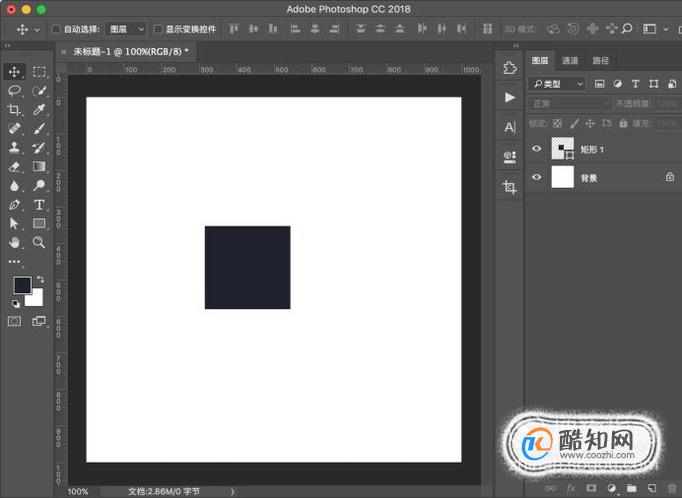Enable the Auto-Select checkbox
This screenshot has width=682, height=498.
pyautogui.click(x=56, y=29)
